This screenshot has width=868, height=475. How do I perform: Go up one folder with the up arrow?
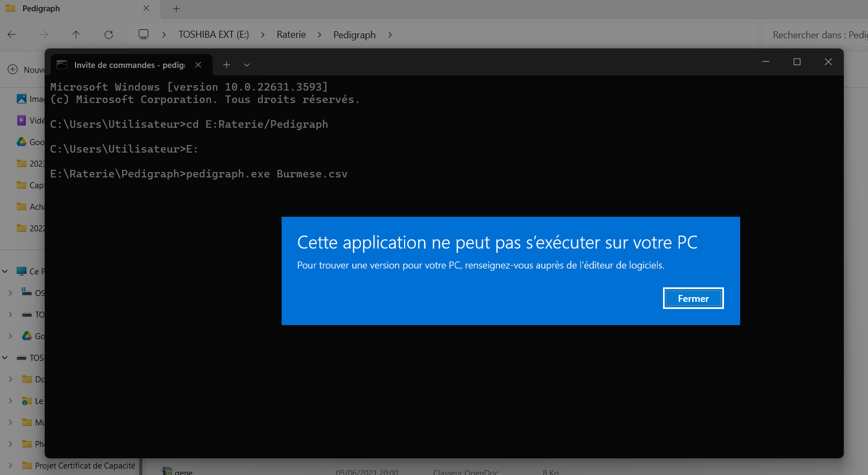point(76,35)
